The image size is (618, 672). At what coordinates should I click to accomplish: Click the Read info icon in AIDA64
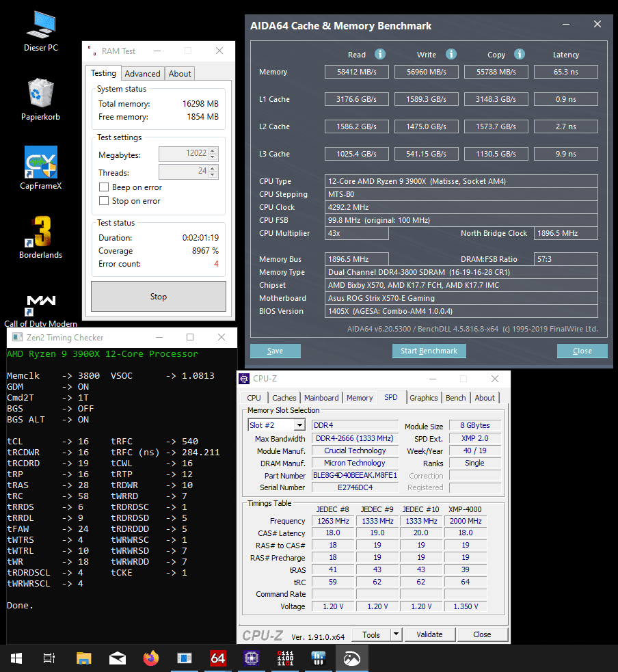point(379,54)
